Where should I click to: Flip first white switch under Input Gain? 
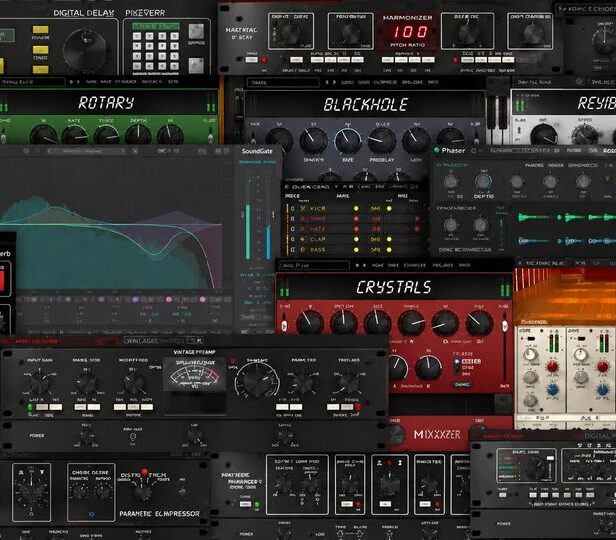pyautogui.click(x=42, y=407)
